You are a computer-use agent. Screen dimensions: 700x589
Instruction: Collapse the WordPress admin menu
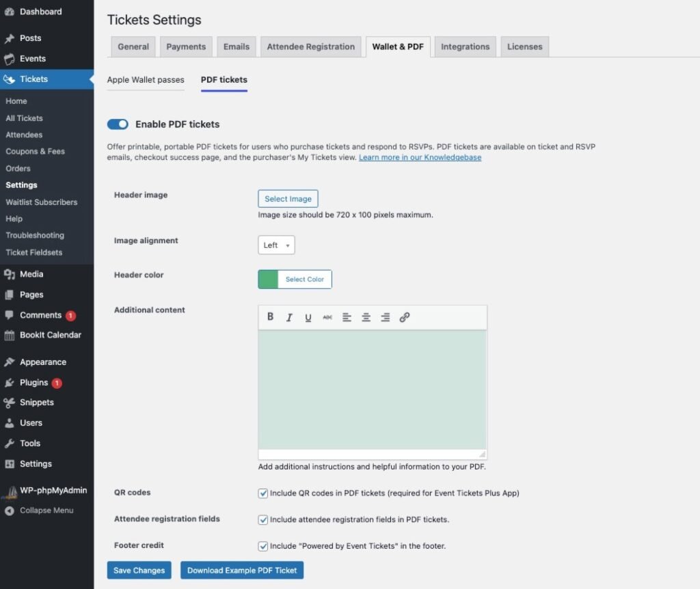pos(46,510)
